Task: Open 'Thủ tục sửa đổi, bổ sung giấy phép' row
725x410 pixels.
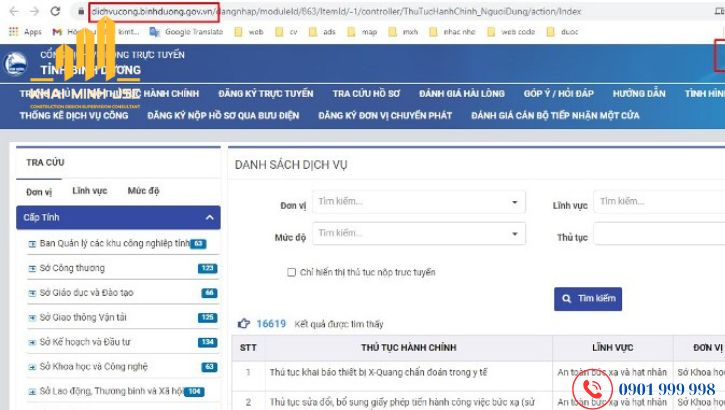Action: point(402,402)
